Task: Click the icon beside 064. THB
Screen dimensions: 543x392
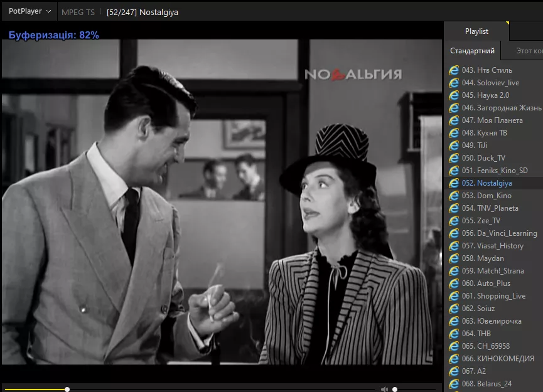Action: (454, 334)
